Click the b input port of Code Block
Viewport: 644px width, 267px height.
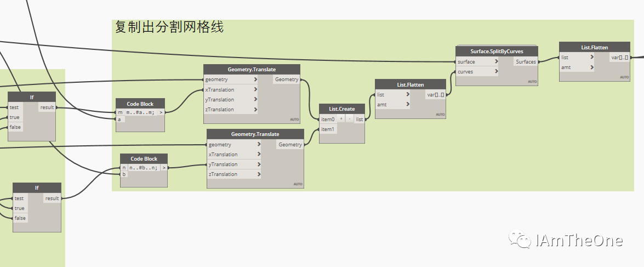click(x=124, y=174)
